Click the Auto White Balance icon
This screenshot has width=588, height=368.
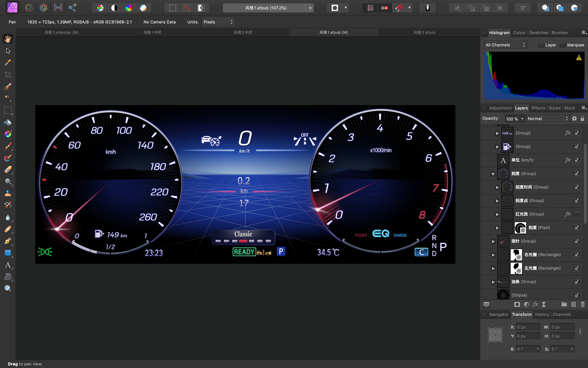pos(143,8)
